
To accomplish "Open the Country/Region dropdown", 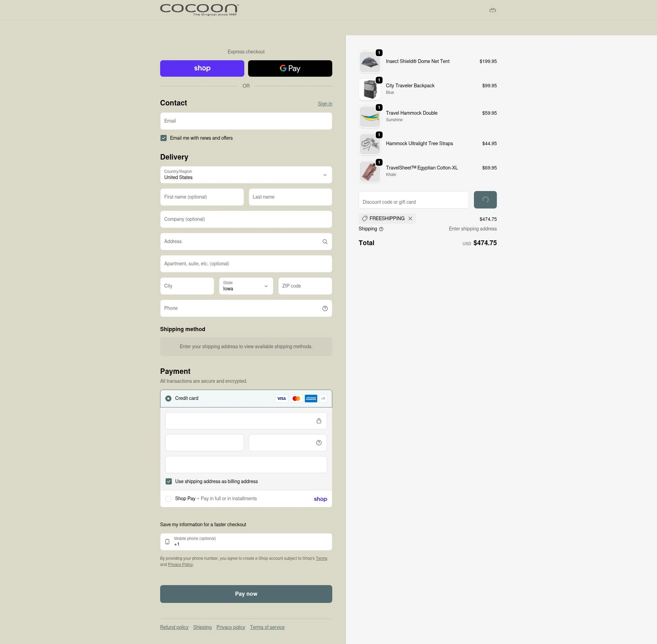I will [x=246, y=175].
